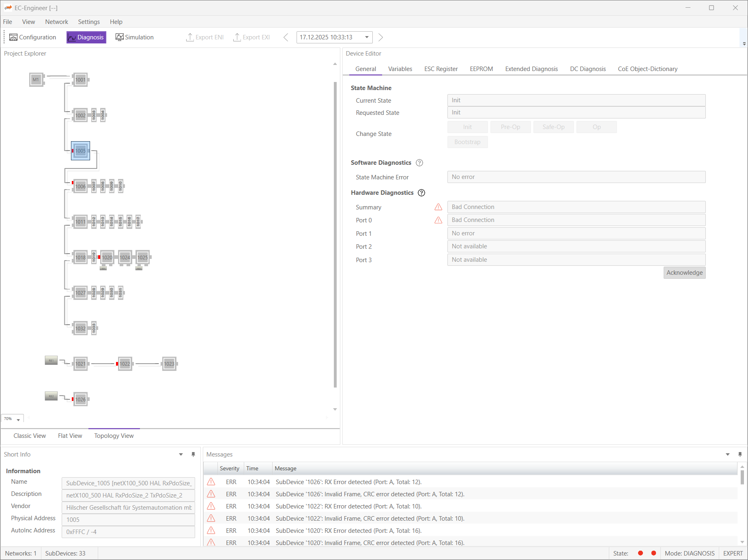Click the Hardware Diagnostics help icon

421,193
